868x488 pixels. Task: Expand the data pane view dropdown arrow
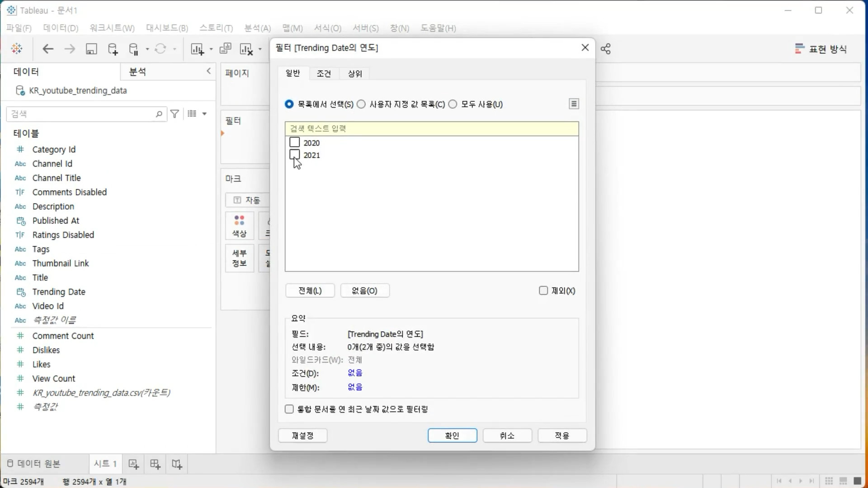pyautogui.click(x=204, y=114)
